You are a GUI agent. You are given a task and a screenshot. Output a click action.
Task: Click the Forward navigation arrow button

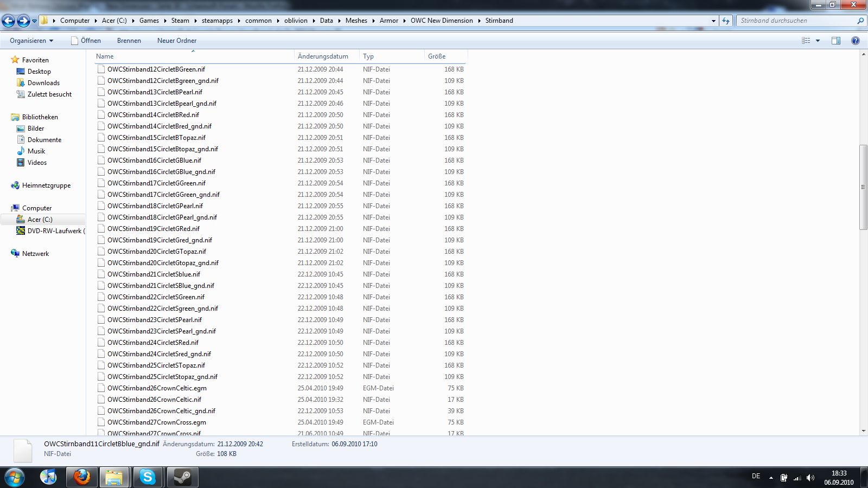(23, 21)
